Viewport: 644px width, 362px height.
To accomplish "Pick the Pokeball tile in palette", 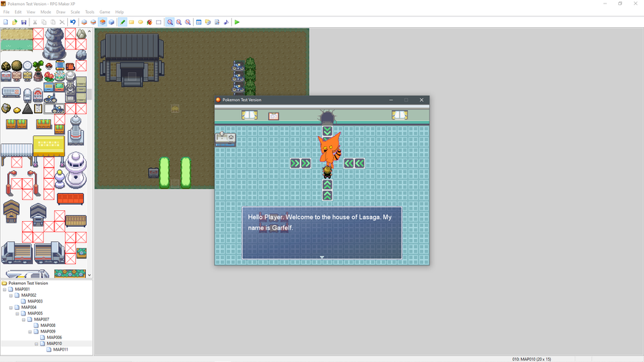I will tap(49, 66).
